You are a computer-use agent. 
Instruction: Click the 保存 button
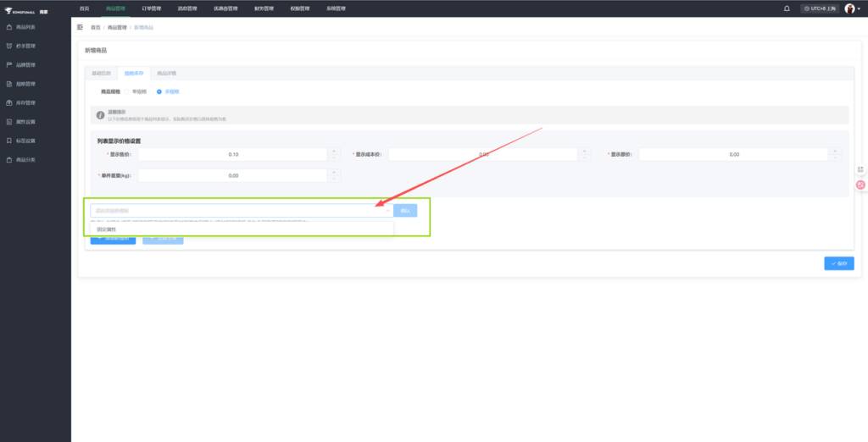(x=838, y=263)
